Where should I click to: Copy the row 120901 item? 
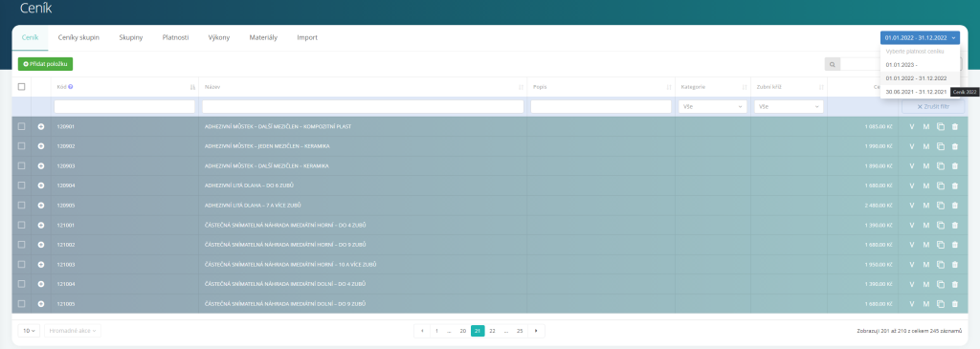(941, 127)
